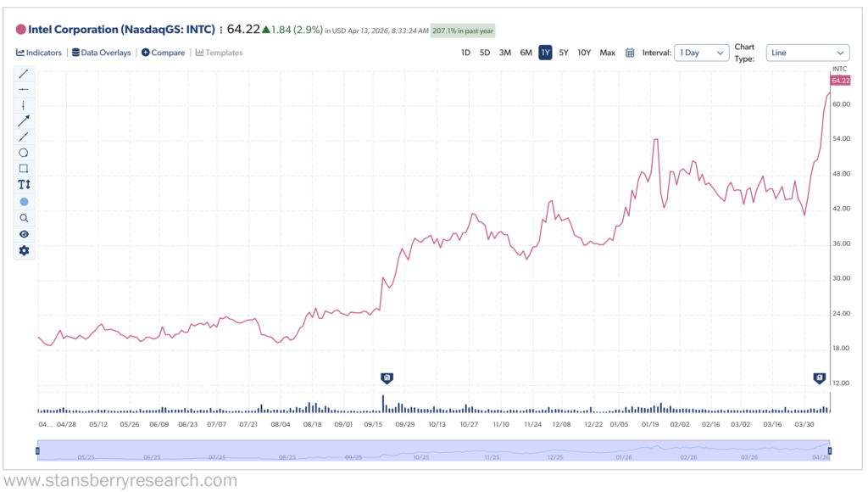
Task: Select the ellipse drawing tool
Action: click(x=23, y=153)
